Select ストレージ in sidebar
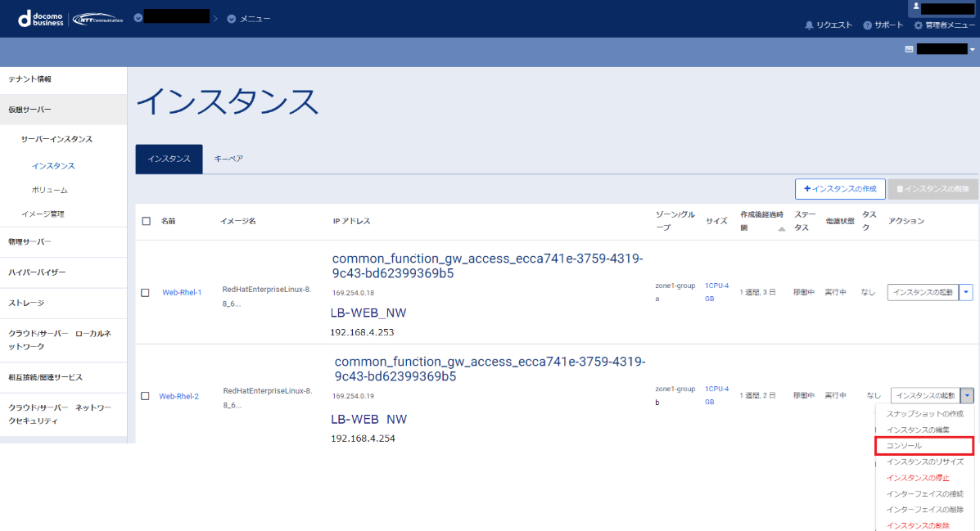Screen dimensions: 980x531 [63, 303]
